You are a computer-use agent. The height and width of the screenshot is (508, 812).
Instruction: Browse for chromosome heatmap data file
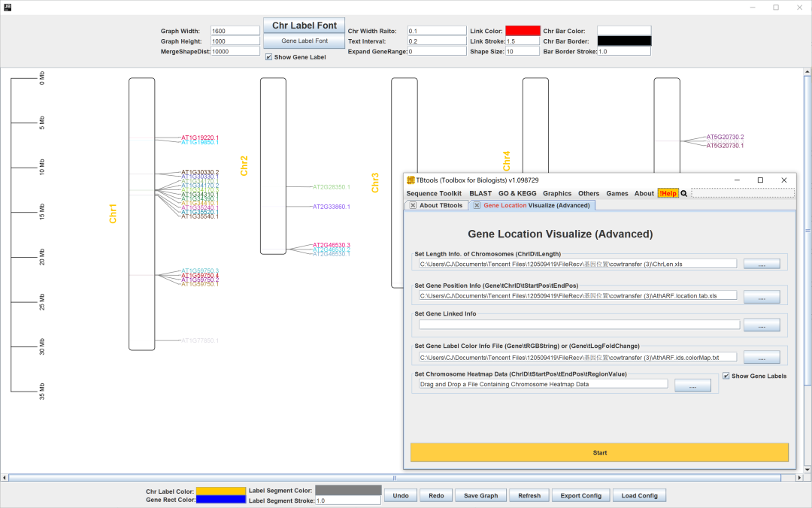click(x=692, y=385)
